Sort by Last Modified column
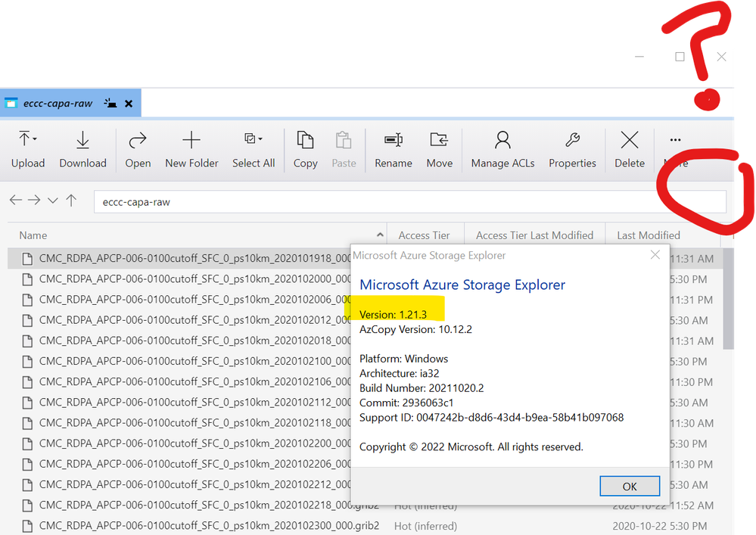The image size is (756, 535). (x=649, y=235)
